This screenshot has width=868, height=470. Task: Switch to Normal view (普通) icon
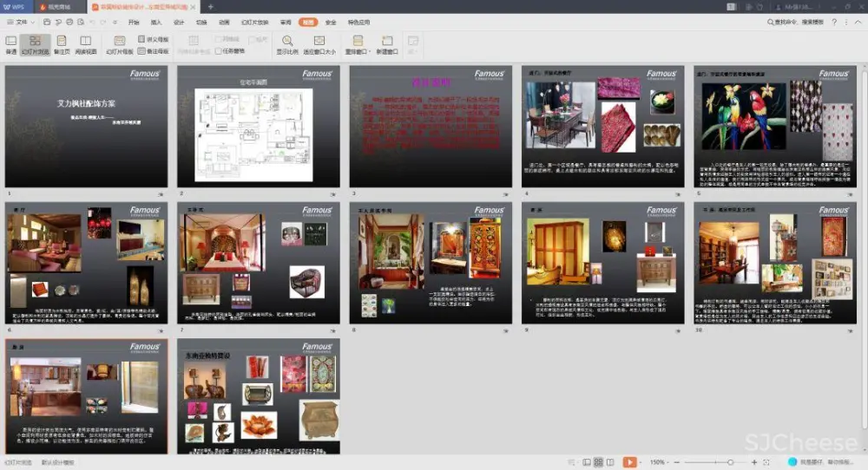point(11,41)
